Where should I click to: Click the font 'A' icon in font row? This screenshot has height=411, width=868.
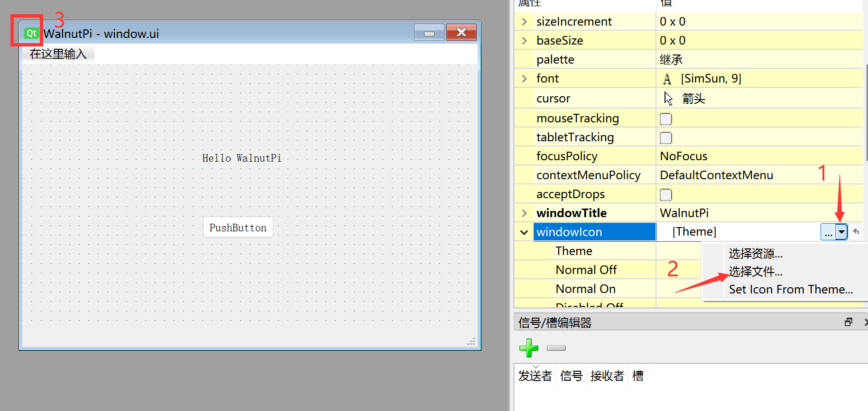coord(667,79)
